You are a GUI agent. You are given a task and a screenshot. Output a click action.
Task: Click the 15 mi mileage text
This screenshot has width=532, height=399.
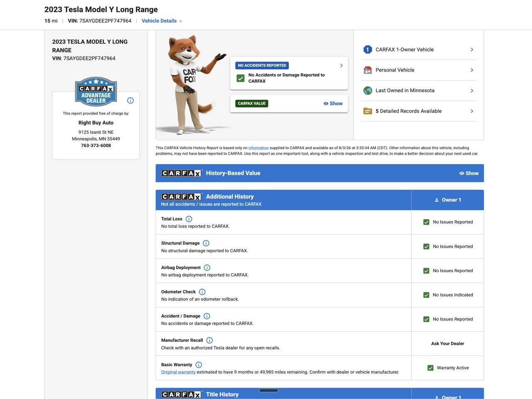tap(51, 21)
